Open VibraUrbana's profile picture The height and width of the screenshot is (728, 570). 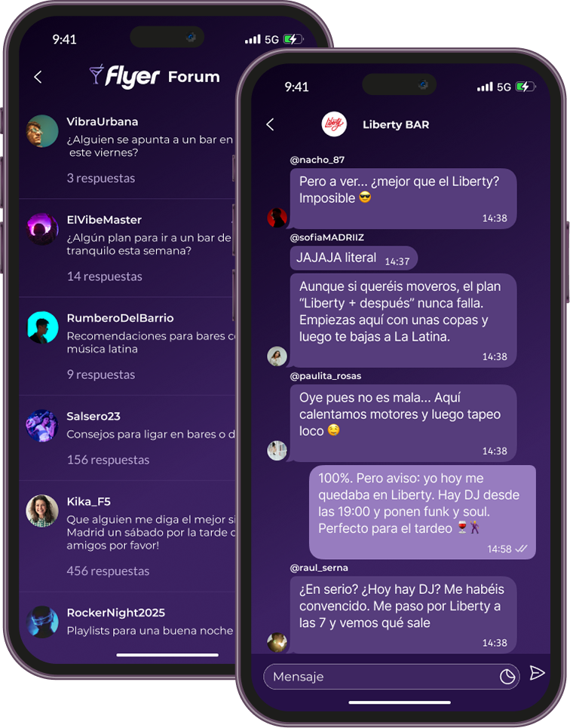coord(41,131)
